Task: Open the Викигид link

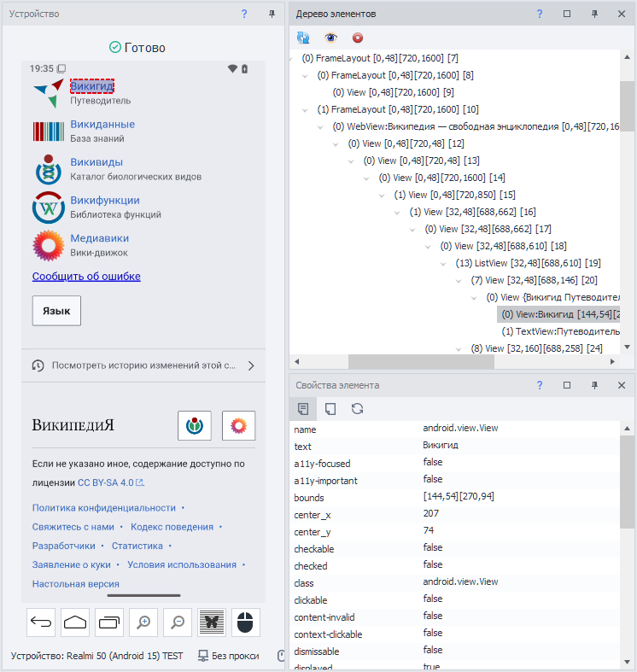Action: click(91, 86)
